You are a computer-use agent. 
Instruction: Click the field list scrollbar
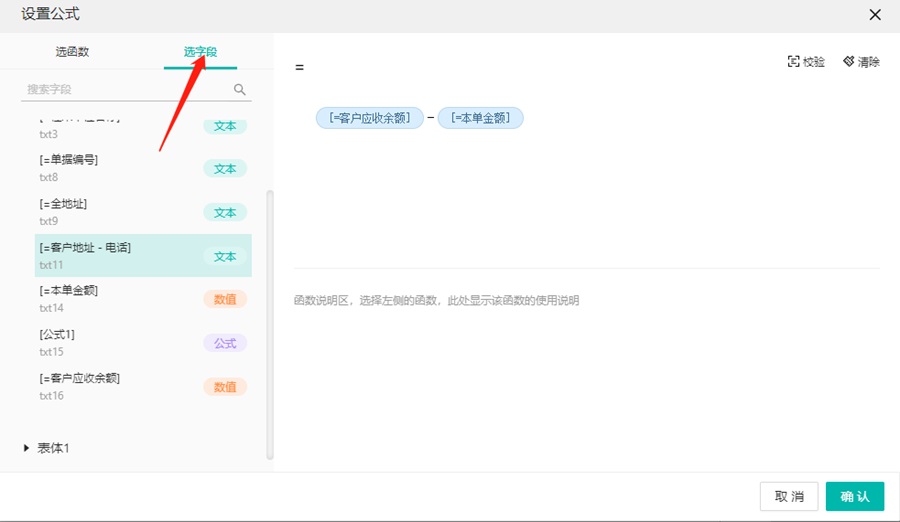click(x=270, y=324)
